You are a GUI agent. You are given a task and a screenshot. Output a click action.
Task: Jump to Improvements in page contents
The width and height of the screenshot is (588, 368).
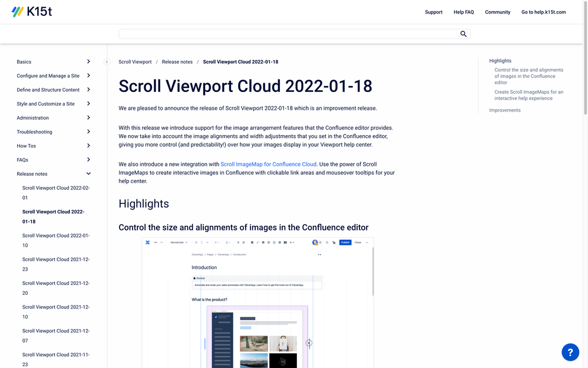point(504,110)
